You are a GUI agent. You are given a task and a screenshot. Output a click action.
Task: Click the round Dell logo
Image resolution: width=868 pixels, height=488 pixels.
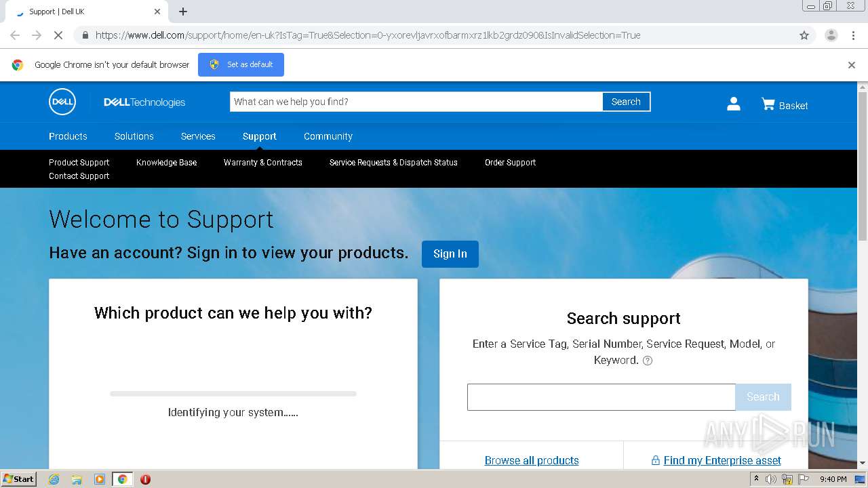(62, 102)
